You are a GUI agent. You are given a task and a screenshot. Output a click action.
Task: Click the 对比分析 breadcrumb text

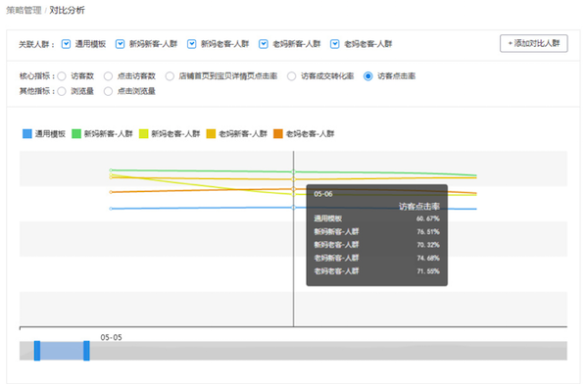[67, 10]
